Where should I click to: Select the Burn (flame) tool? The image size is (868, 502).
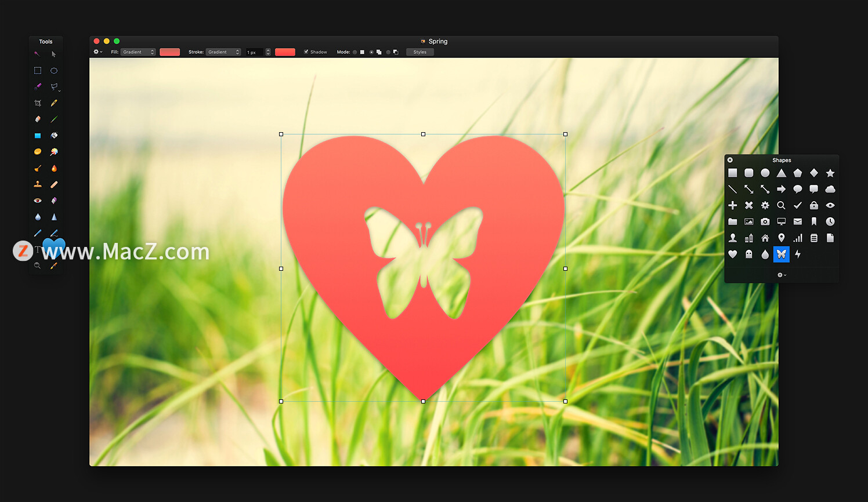pos(54,168)
